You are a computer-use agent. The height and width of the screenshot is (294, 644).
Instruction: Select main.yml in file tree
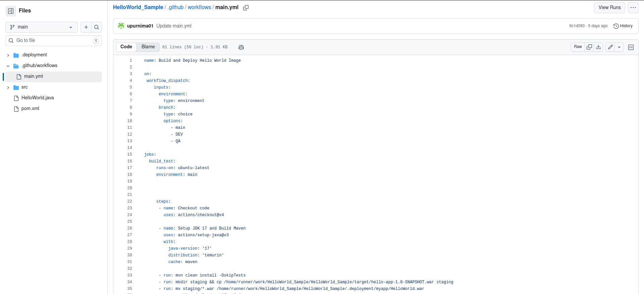tap(54, 77)
